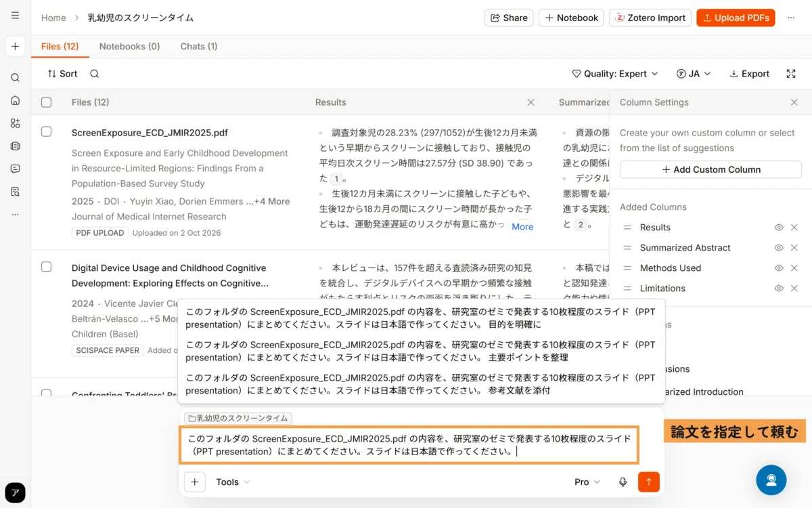Open the Pro model dropdown
Screen dimensions: 812x508
pos(587,482)
